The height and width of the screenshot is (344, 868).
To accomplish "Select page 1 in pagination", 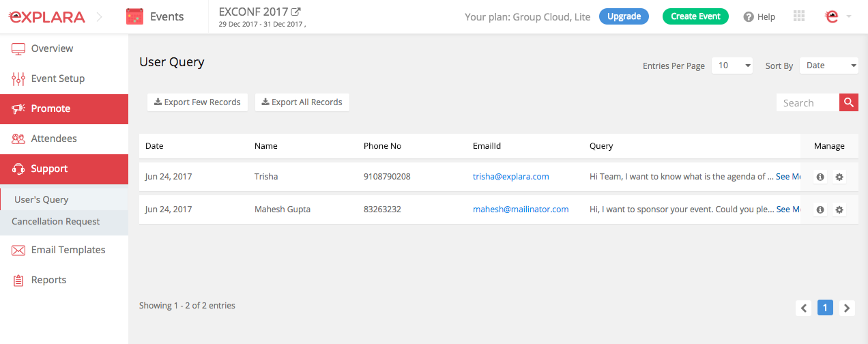I will click(x=825, y=308).
